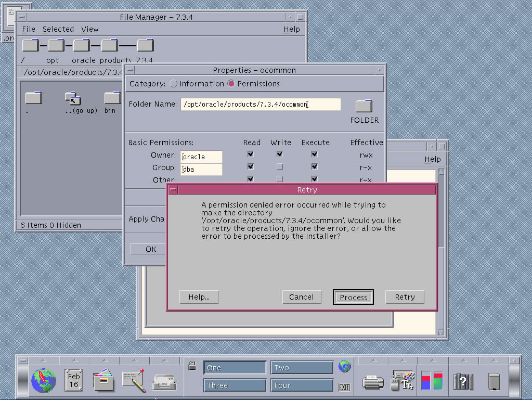532x400 pixels.
Task: Toggle Other Write permission checkbox
Action: (x=280, y=179)
